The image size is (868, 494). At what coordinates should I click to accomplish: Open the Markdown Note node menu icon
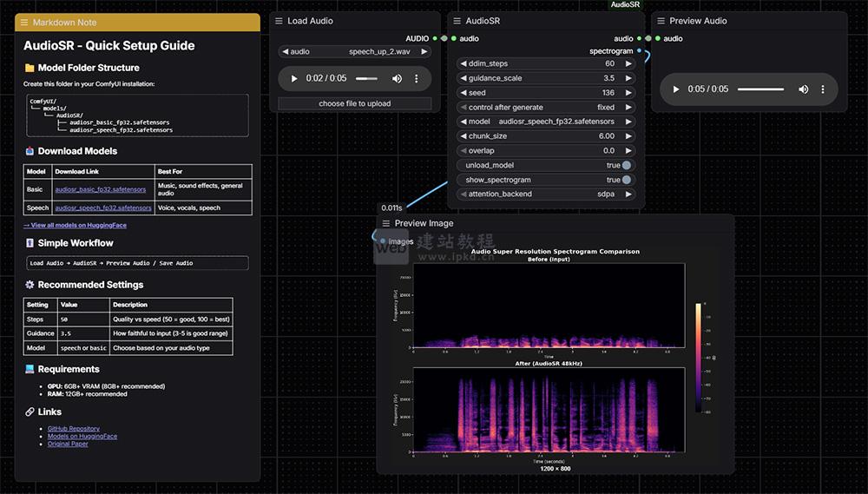[x=24, y=23]
